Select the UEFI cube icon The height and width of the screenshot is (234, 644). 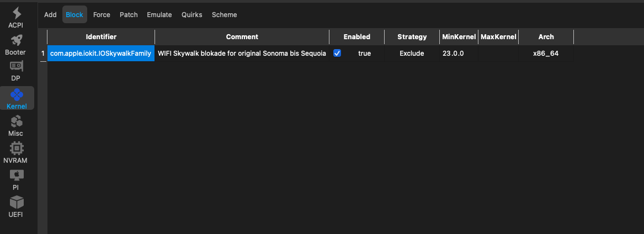coord(16,202)
